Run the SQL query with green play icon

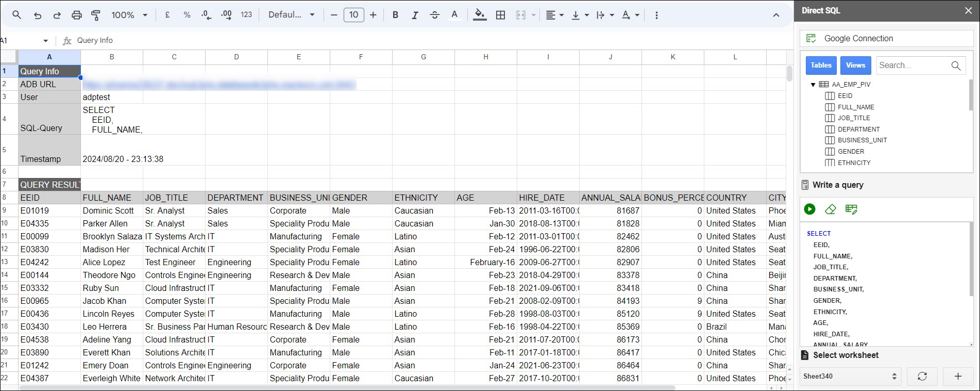(809, 209)
